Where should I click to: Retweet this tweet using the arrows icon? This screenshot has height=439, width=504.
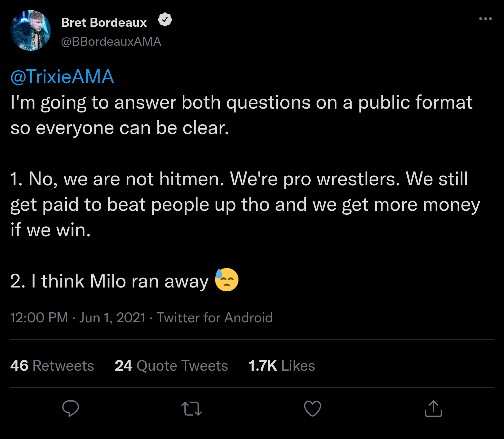pyautogui.click(x=191, y=409)
